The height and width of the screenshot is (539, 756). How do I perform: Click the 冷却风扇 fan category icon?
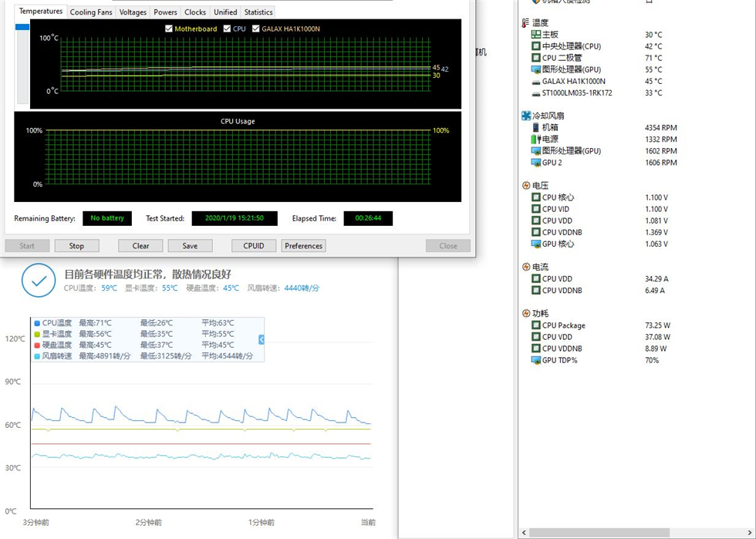pos(525,115)
